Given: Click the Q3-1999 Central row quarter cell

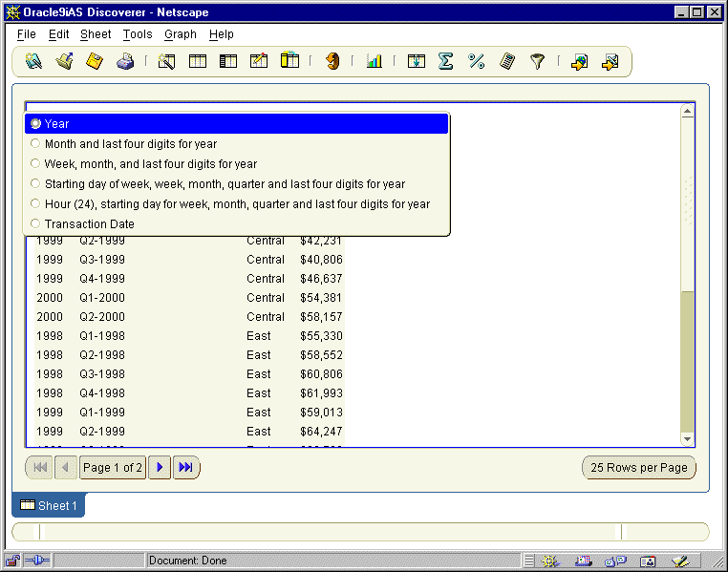Looking at the screenshot, I should click(x=102, y=260).
